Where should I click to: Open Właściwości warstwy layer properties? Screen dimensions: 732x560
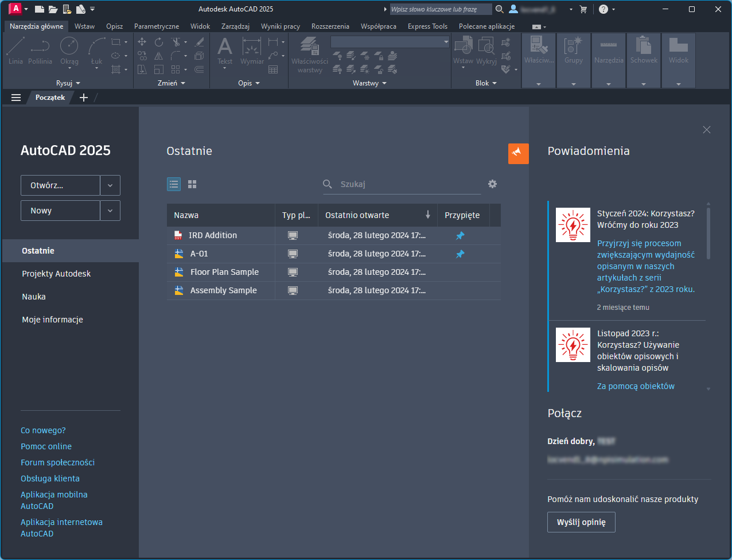310,55
